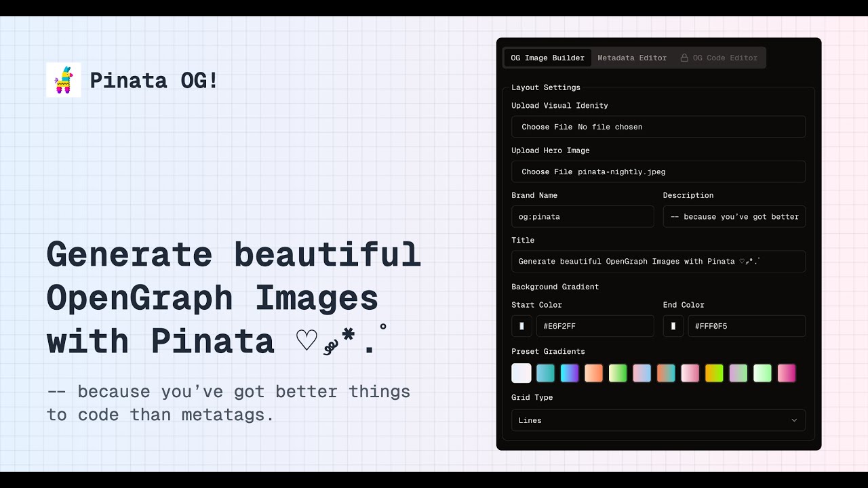Click the lock icon on OG Code Editor

pos(684,58)
